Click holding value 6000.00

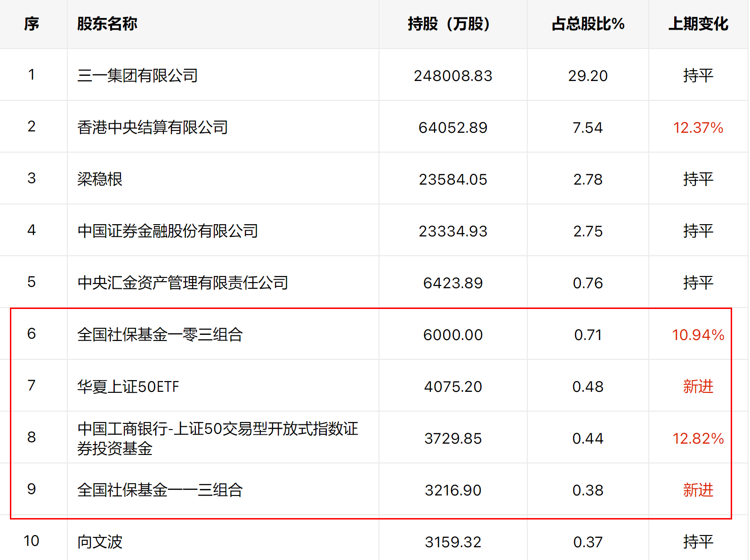[453, 335]
